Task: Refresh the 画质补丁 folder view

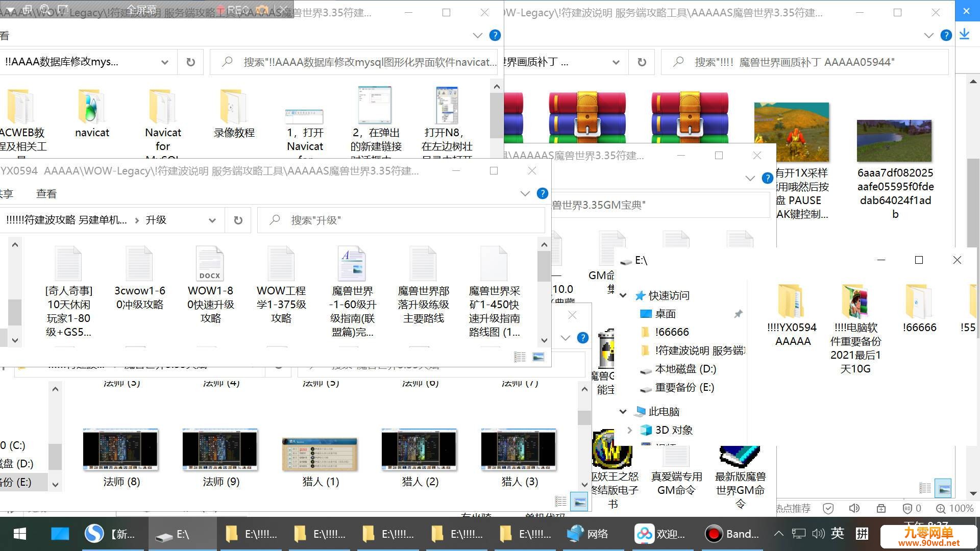Action: coord(642,62)
